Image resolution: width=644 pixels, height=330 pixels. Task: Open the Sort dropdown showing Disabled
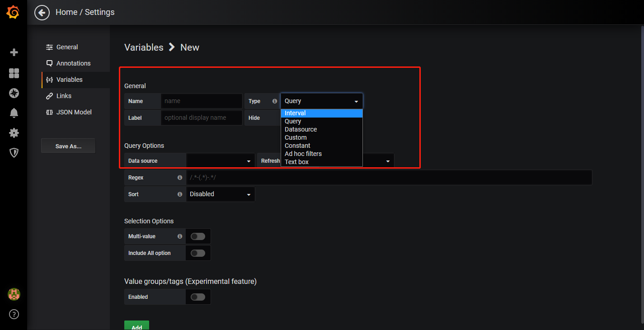pos(221,194)
